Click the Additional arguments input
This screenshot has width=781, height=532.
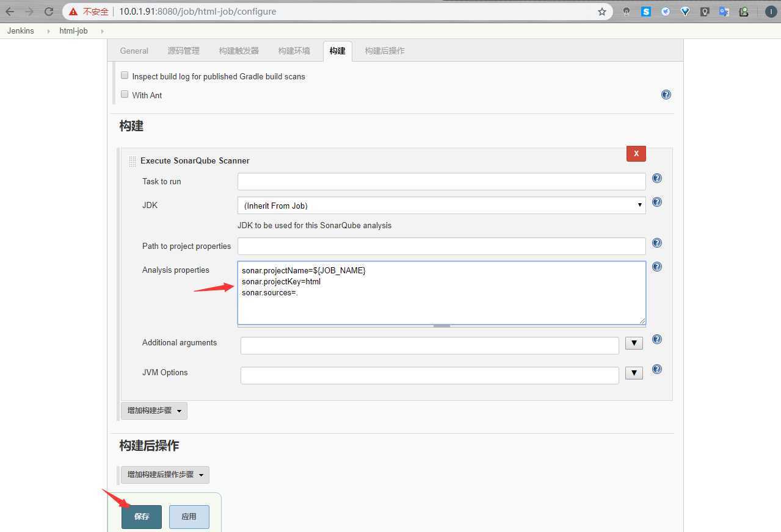pos(430,345)
